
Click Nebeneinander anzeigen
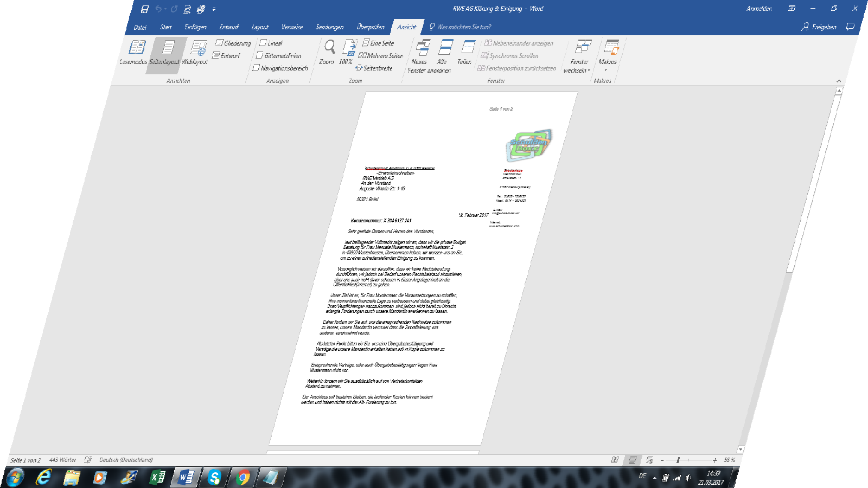(x=519, y=43)
